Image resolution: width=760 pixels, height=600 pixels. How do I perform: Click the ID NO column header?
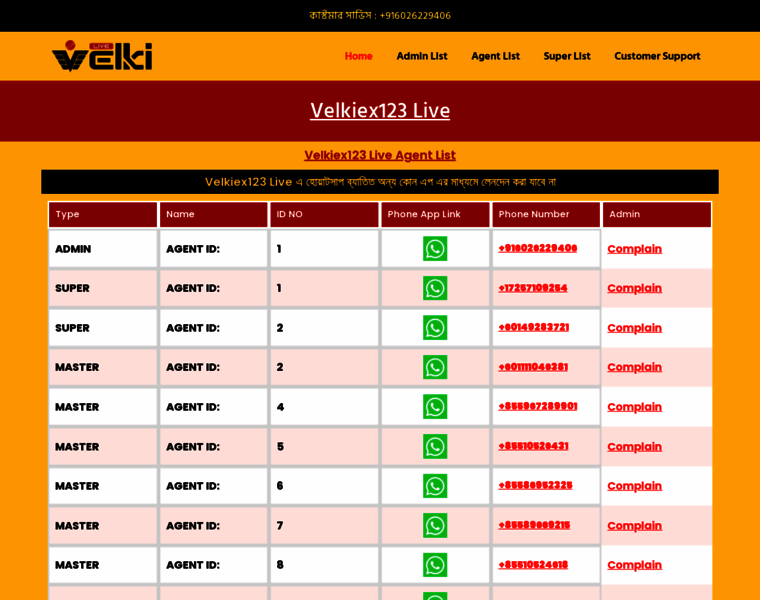(324, 214)
